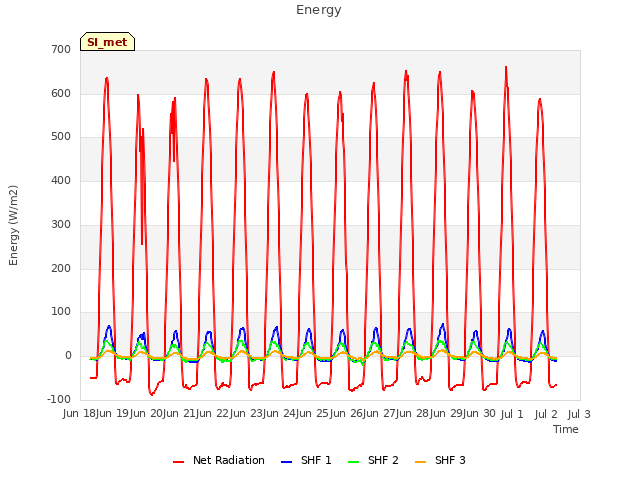Screen dimensions: 640x480
Task: Click the 700 y-axis tick label
Action: (61, 50)
